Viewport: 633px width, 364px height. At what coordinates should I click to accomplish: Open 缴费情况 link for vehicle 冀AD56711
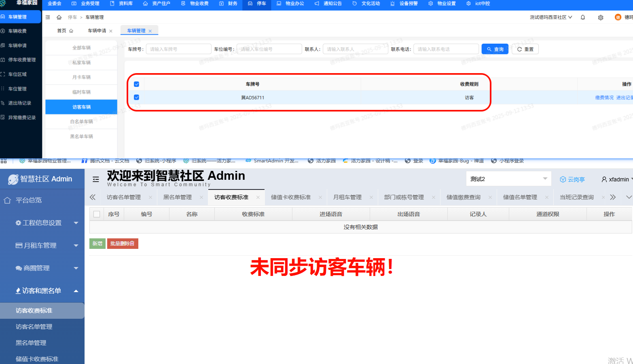pyautogui.click(x=604, y=97)
